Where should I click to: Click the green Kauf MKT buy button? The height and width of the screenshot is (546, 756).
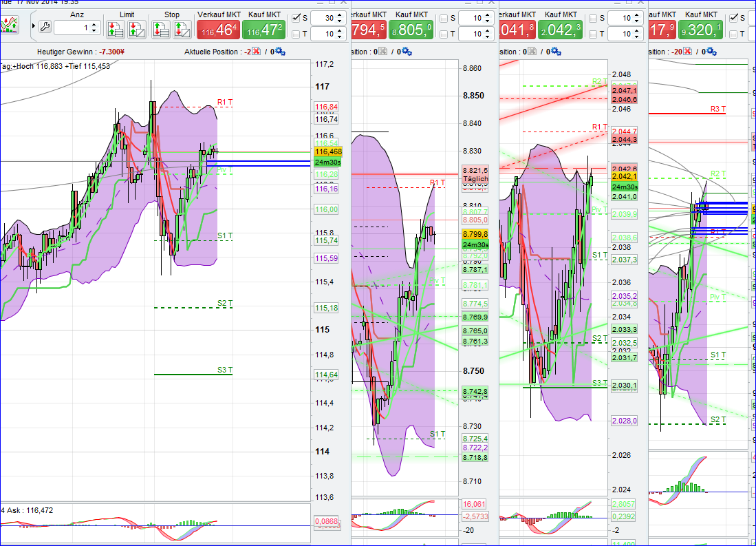click(x=263, y=30)
